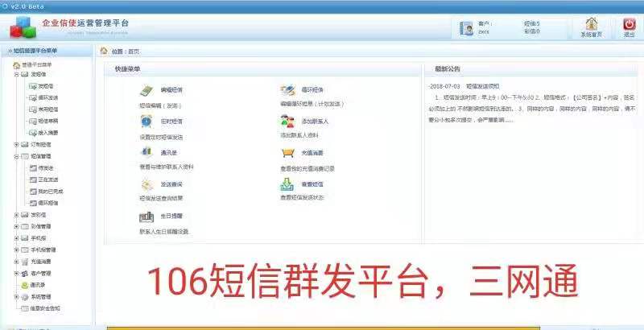
Task: Open the 短信发送须知 announcement link
Action: pyautogui.click(x=482, y=87)
